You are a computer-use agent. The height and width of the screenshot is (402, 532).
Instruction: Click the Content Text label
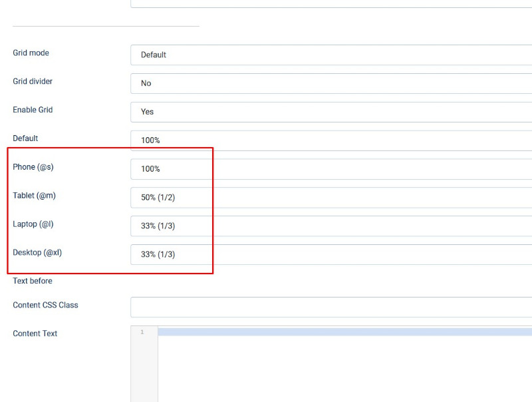point(35,333)
